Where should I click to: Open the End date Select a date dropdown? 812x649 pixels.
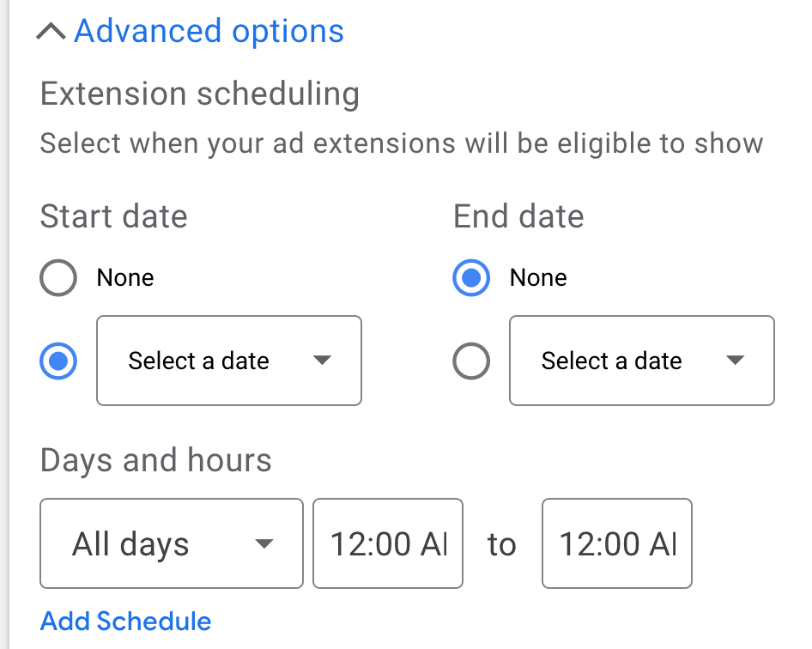[x=641, y=361]
